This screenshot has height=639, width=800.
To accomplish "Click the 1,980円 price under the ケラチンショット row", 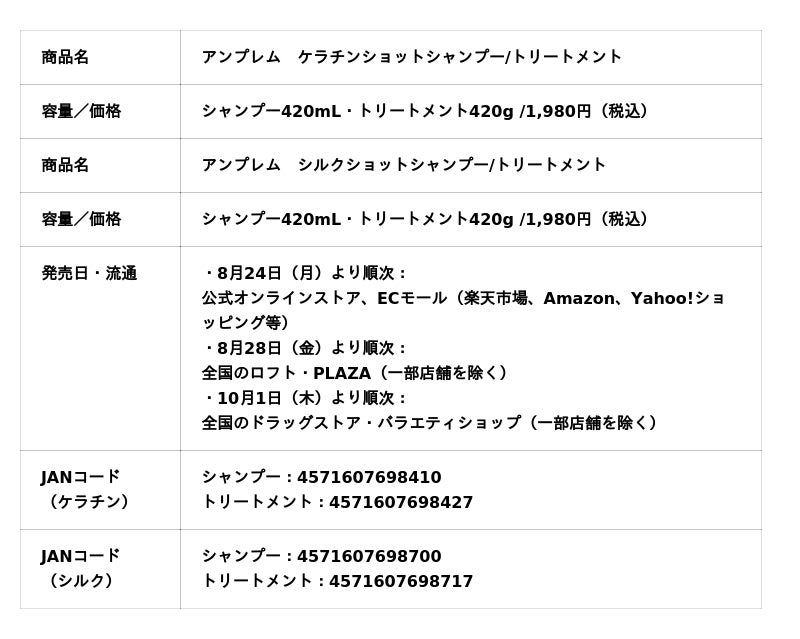I will point(558,111).
